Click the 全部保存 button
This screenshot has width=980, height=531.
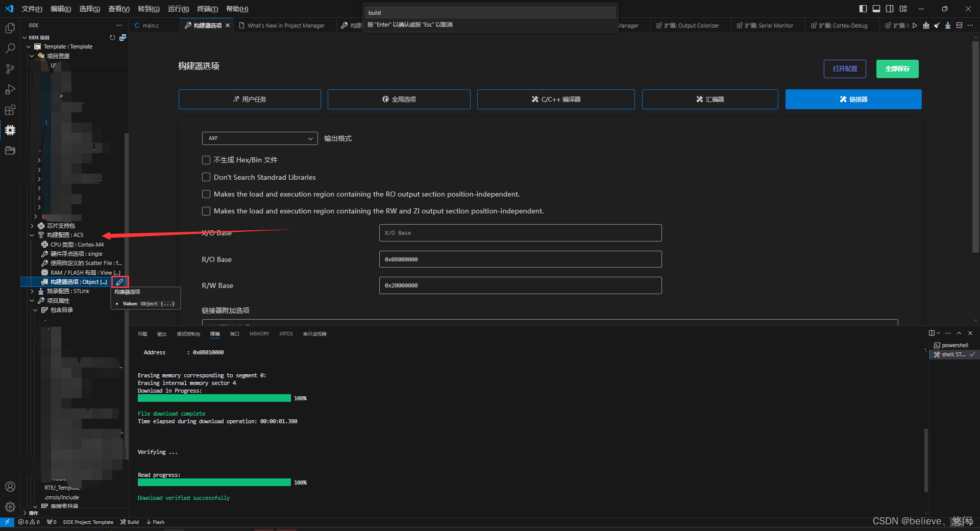pos(897,68)
